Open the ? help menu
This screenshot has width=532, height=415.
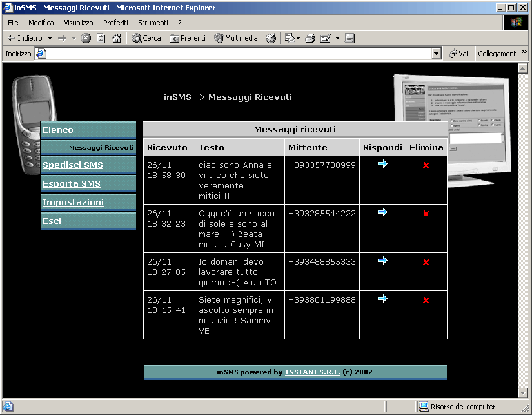179,23
